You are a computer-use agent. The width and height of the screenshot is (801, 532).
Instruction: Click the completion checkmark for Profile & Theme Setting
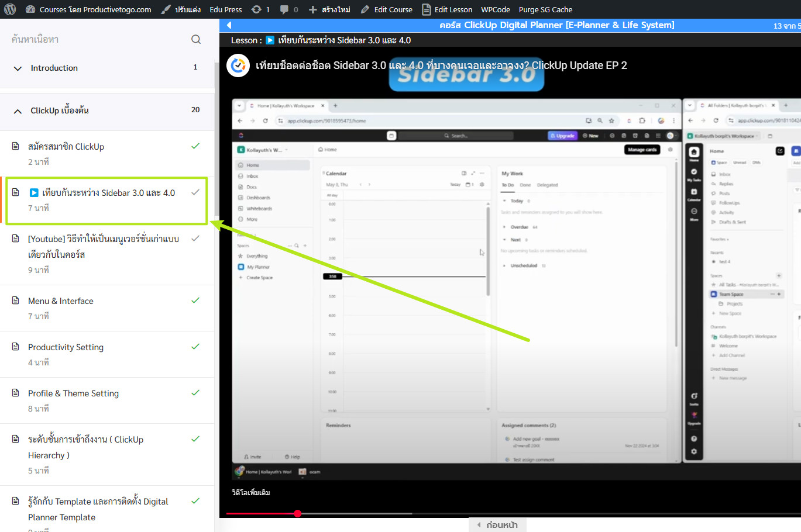pyautogui.click(x=195, y=393)
